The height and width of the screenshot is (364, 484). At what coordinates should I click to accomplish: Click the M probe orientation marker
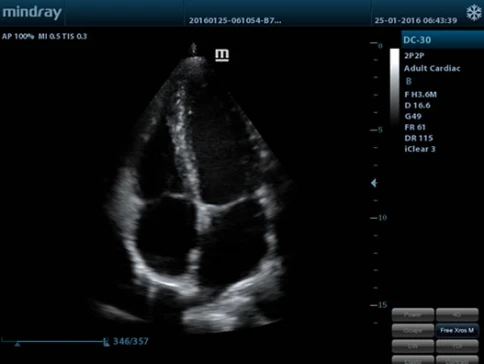pyautogui.click(x=222, y=55)
